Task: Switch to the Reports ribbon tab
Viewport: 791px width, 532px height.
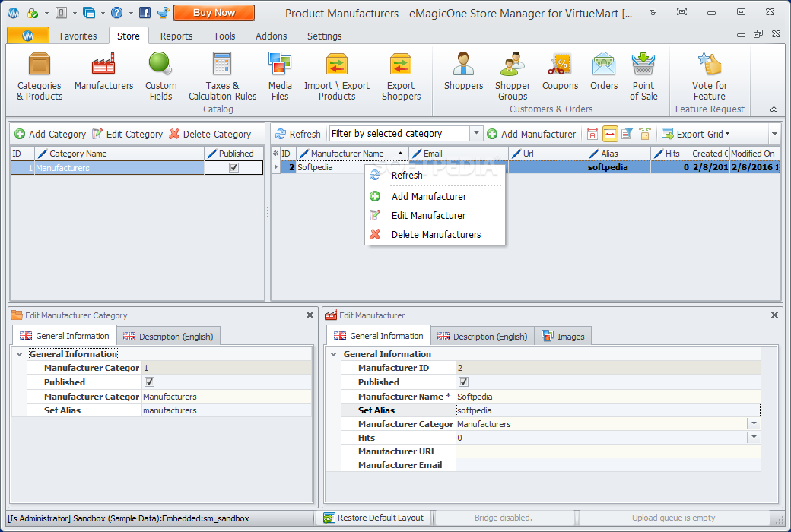Action: [x=176, y=36]
